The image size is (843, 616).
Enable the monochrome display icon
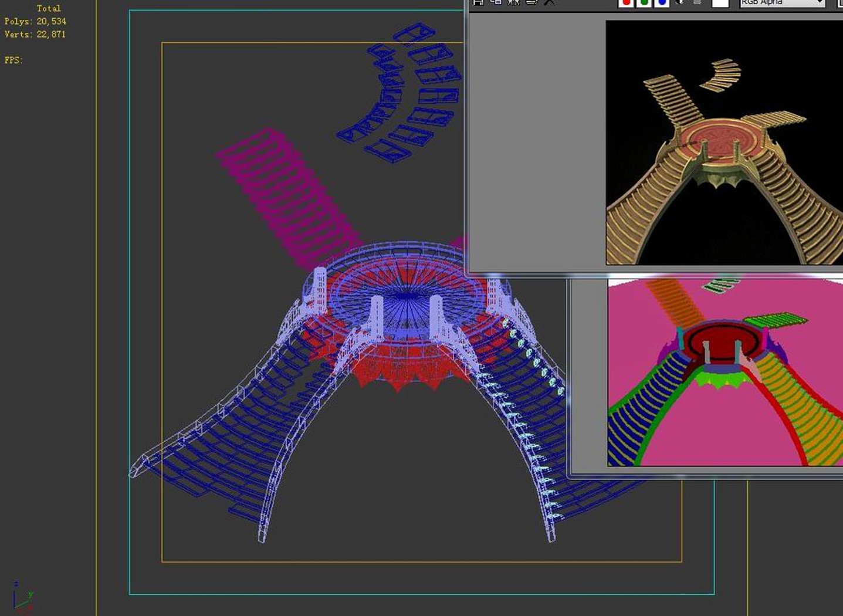click(697, 2)
